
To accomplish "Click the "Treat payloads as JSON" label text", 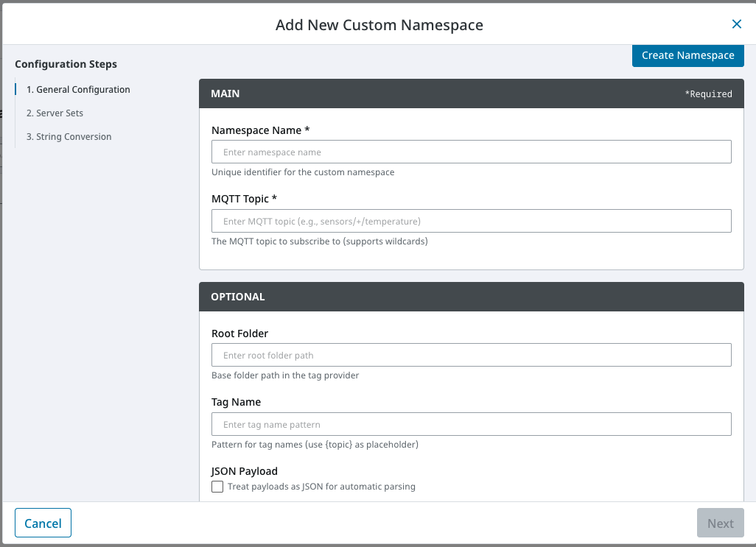I will [x=321, y=487].
